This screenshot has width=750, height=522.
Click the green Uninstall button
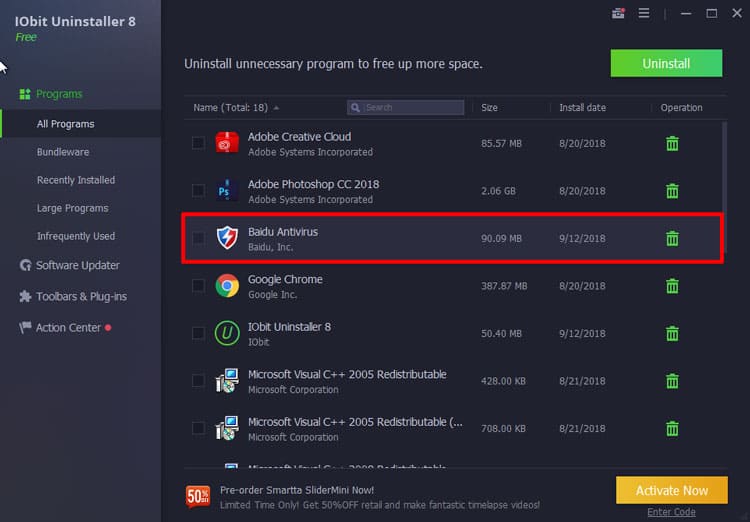tap(666, 63)
